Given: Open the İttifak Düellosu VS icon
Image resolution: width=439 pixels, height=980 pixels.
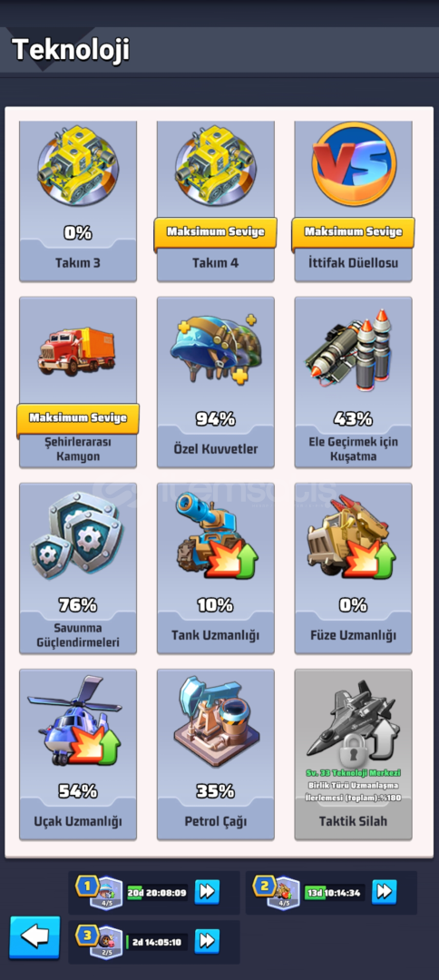Looking at the screenshot, I should (x=354, y=163).
